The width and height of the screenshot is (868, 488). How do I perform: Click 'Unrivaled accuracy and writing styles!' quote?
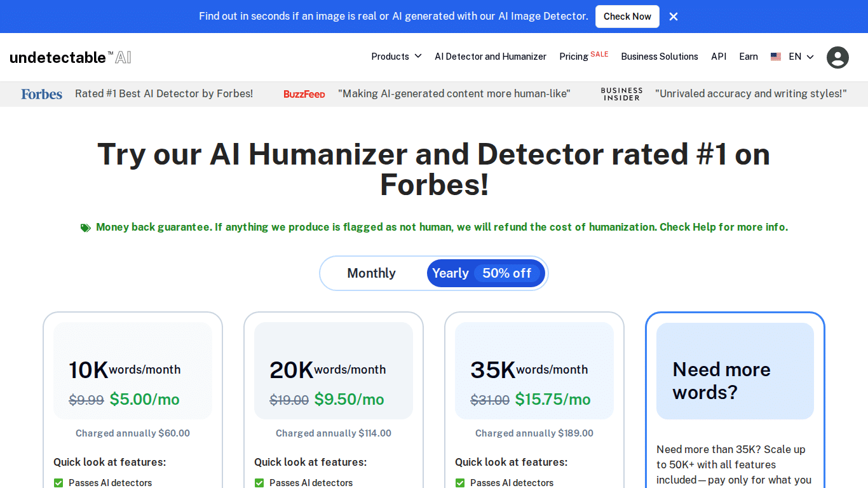(751, 93)
